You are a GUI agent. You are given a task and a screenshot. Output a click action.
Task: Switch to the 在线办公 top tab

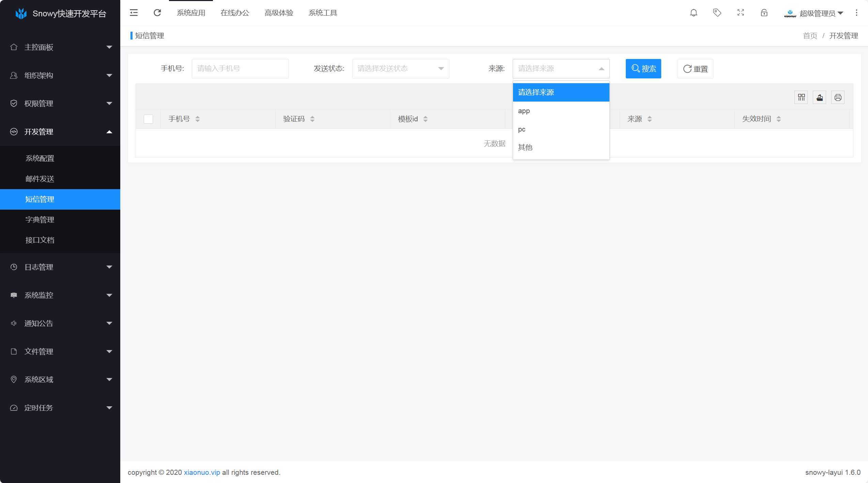[235, 13]
